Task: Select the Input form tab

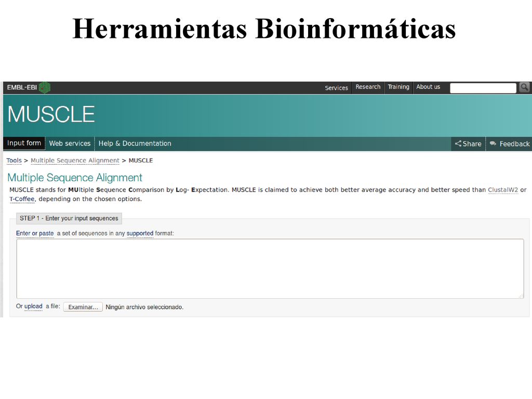Action: [24, 143]
